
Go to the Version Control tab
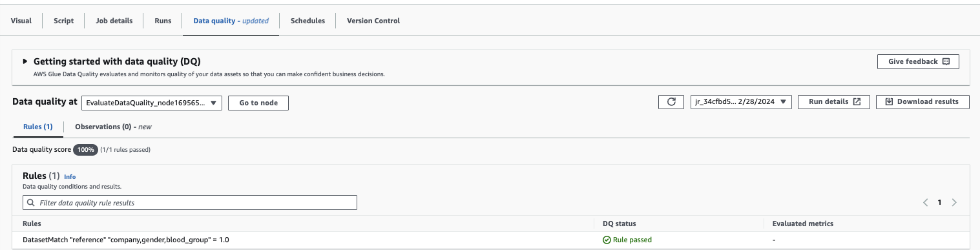373,21
